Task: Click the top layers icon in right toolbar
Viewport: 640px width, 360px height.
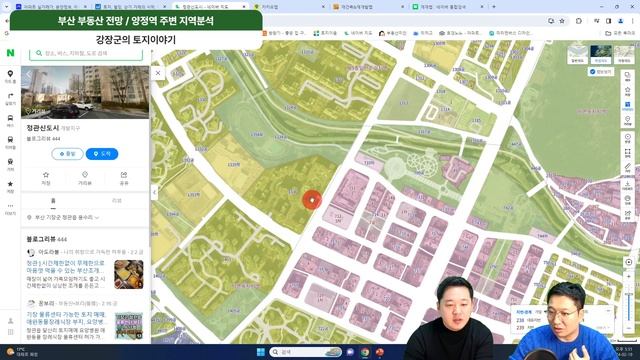Action: (628, 76)
